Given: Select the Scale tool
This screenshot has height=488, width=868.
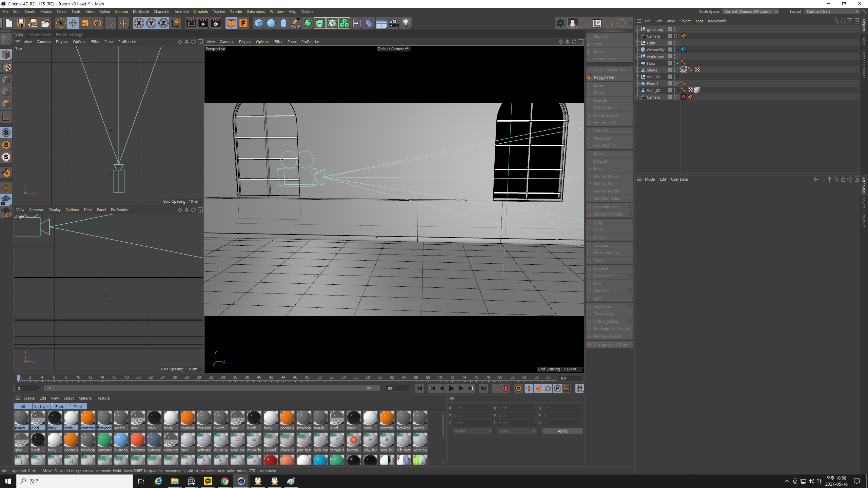Looking at the screenshot, I should coord(85,23).
